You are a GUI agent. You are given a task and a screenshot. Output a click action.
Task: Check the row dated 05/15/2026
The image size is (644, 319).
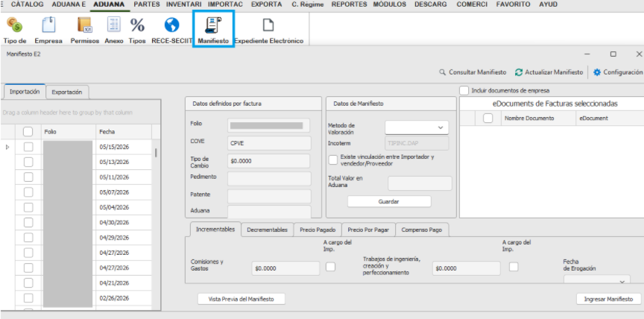(x=28, y=147)
